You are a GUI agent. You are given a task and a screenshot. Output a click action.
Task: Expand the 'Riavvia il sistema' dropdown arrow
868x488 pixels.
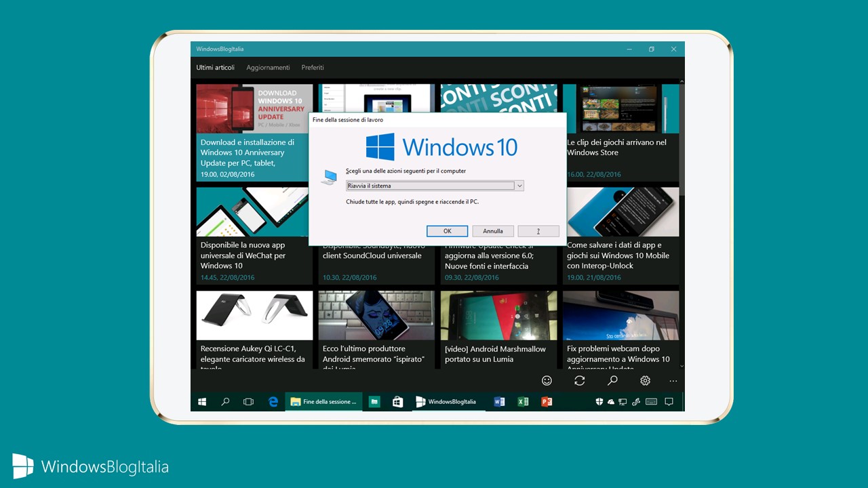[x=519, y=186]
